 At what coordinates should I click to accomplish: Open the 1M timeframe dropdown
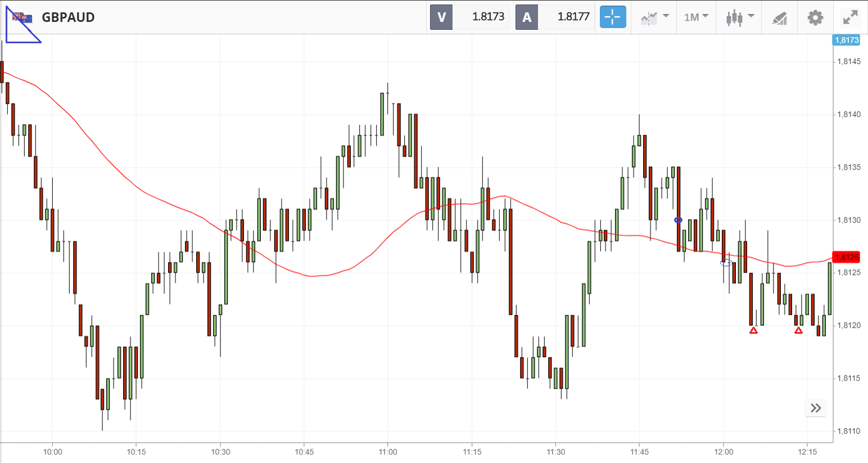[696, 17]
